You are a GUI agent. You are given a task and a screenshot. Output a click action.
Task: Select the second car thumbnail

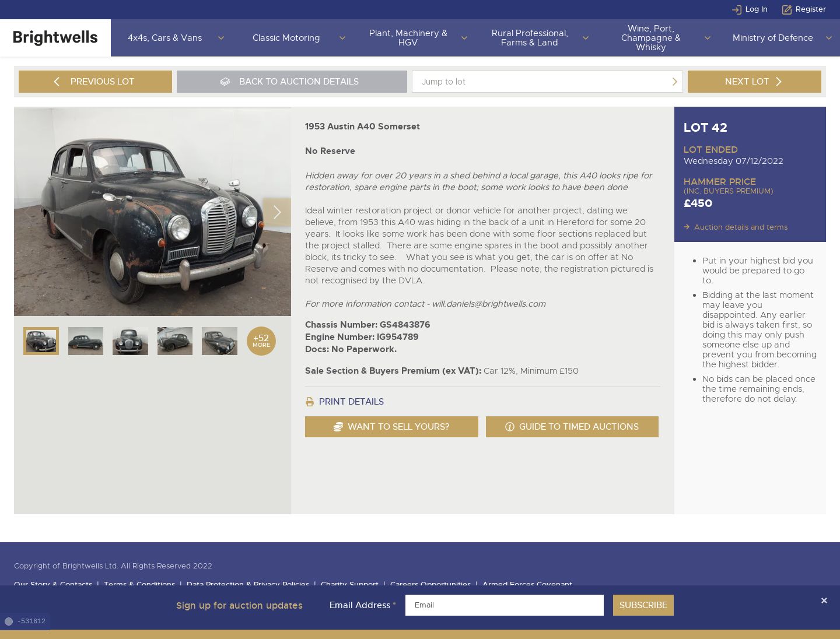pos(86,341)
